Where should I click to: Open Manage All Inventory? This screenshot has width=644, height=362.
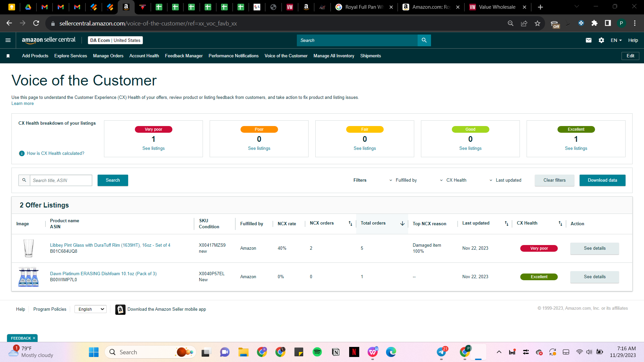click(x=334, y=56)
